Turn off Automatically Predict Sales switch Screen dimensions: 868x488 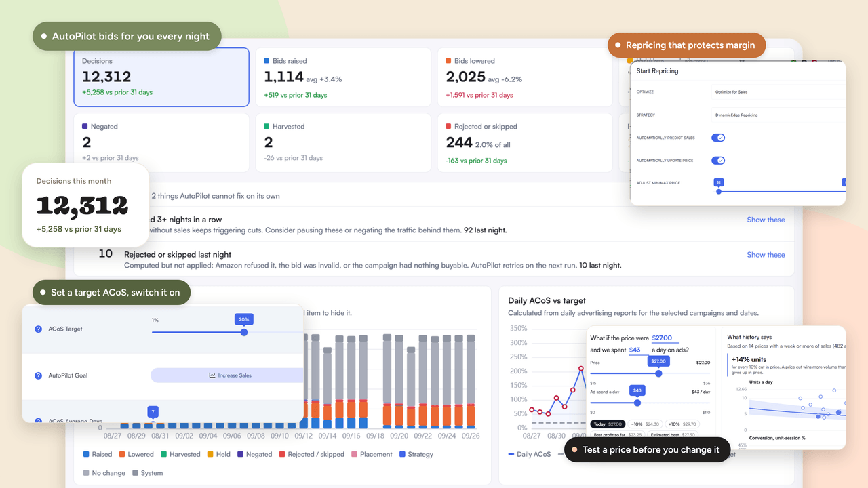pyautogui.click(x=718, y=138)
